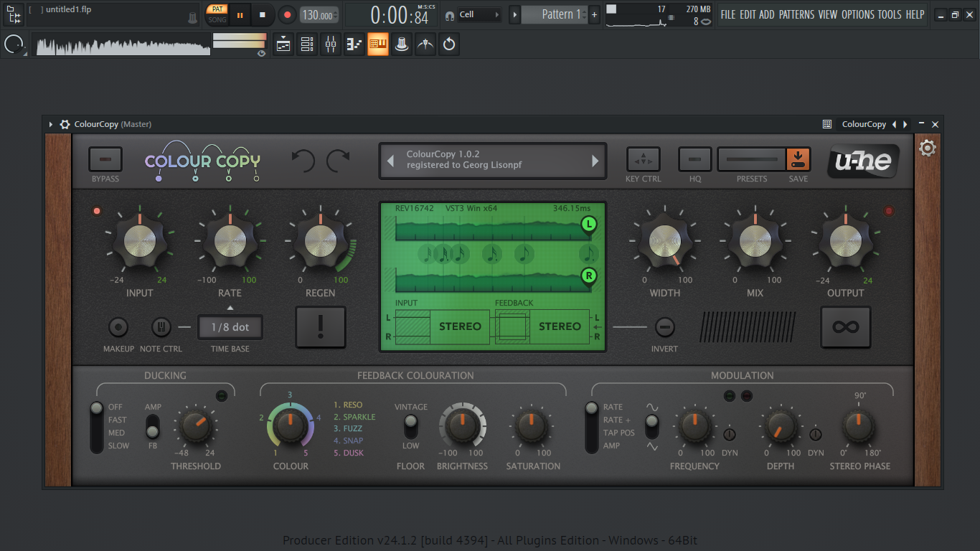Click the SAVE preset icon
Screen dimensions: 980x551
click(798, 159)
